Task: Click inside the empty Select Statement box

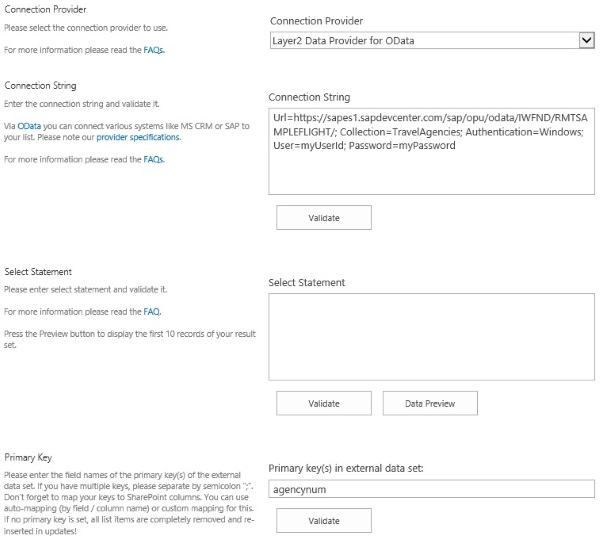Action: [x=431, y=337]
